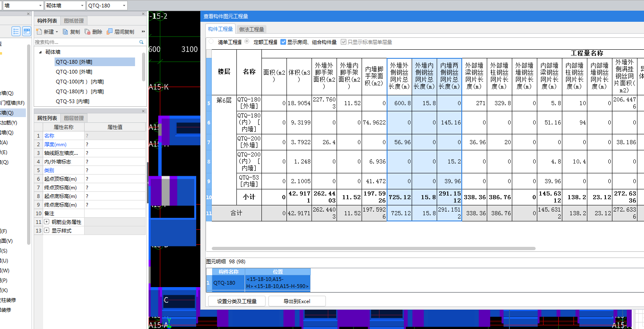Switch to 图纸管理 tab
Screen dimensions: 644x329
[74, 21]
